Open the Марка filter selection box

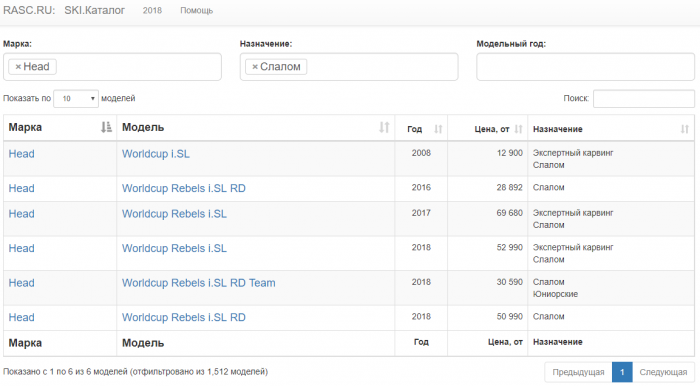click(112, 67)
